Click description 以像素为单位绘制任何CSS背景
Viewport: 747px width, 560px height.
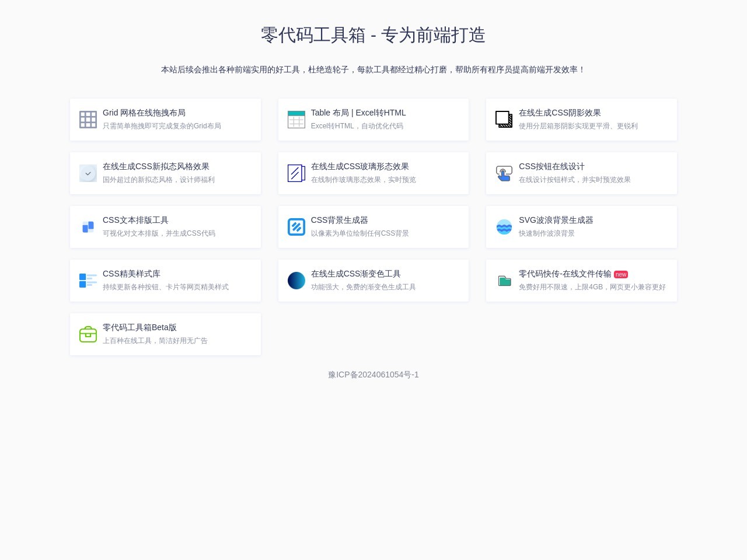(x=360, y=233)
